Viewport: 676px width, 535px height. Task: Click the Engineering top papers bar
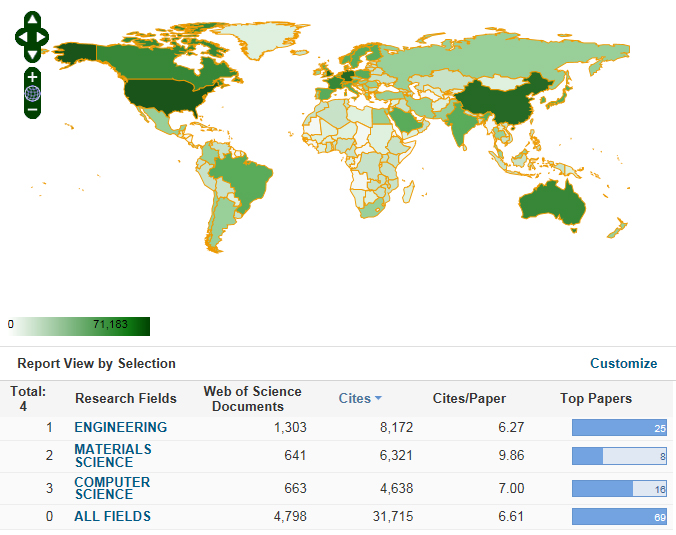(x=619, y=428)
